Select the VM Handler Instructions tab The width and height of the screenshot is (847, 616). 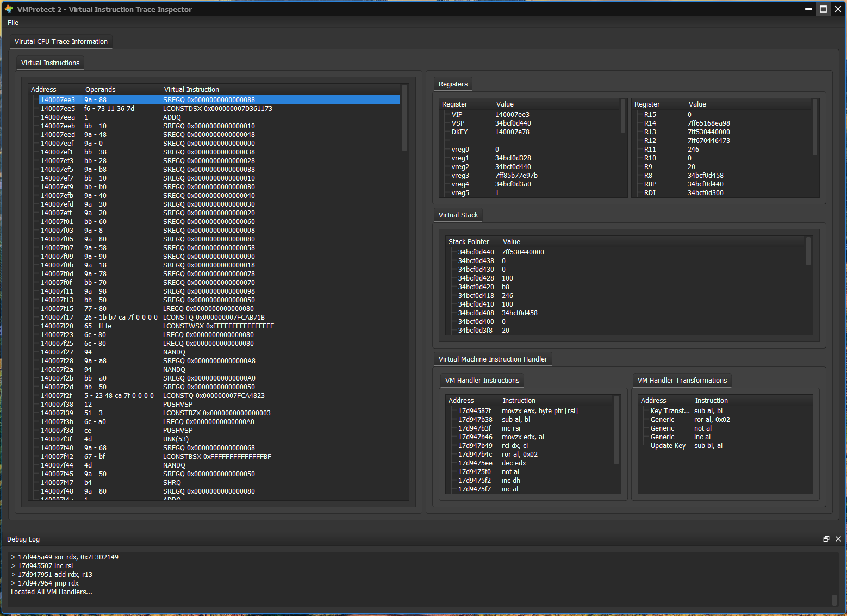482,381
